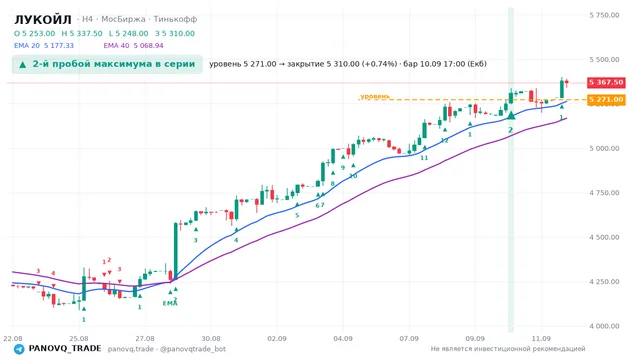640x360 pixels.
Task: Click the 4 000.00 price axis label
Action: point(604,327)
